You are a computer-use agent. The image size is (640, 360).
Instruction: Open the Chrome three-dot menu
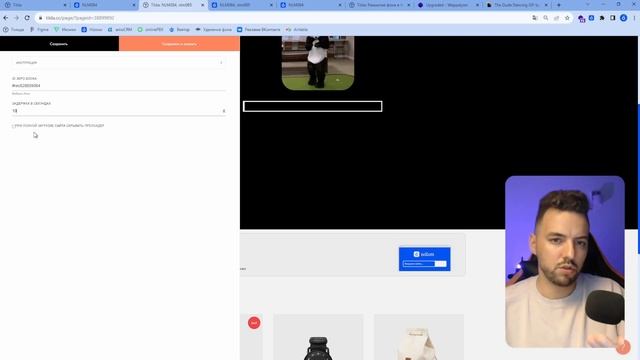(634, 18)
